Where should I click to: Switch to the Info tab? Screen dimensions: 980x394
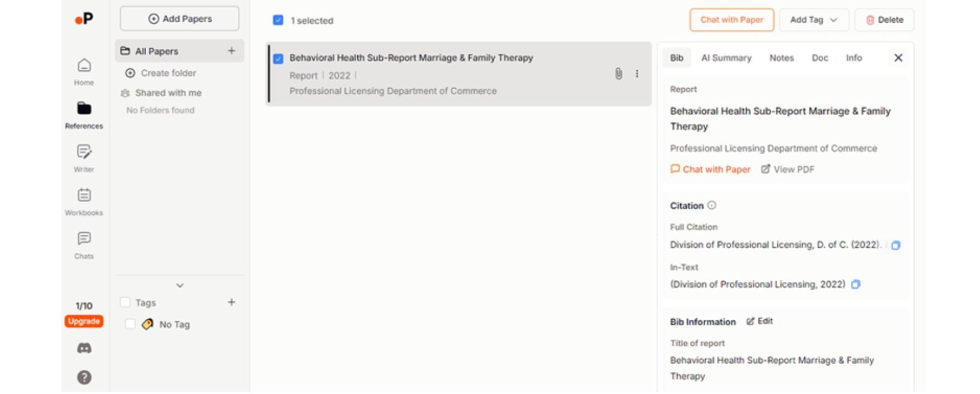(854, 58)
